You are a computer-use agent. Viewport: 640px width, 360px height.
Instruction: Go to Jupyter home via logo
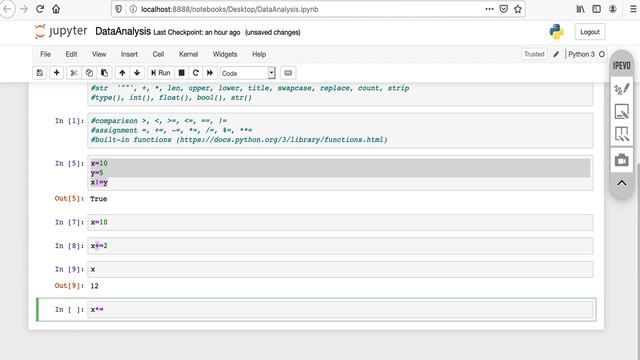tap(61, 31)
